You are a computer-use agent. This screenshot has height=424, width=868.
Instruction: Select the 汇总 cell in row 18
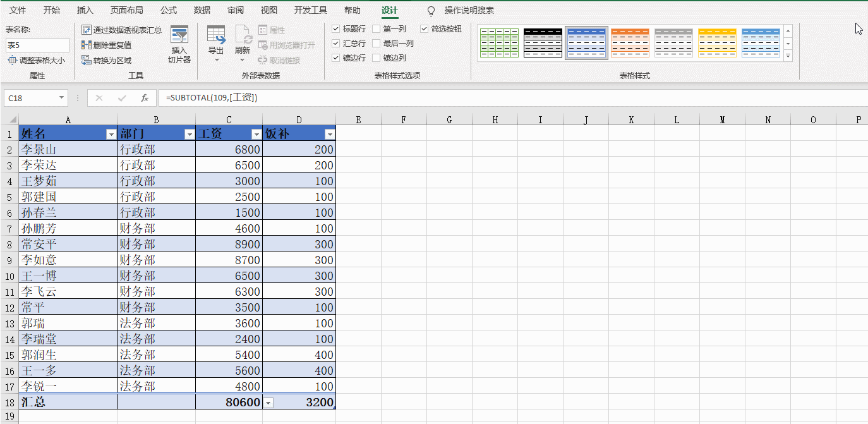[x=68, y=402]
